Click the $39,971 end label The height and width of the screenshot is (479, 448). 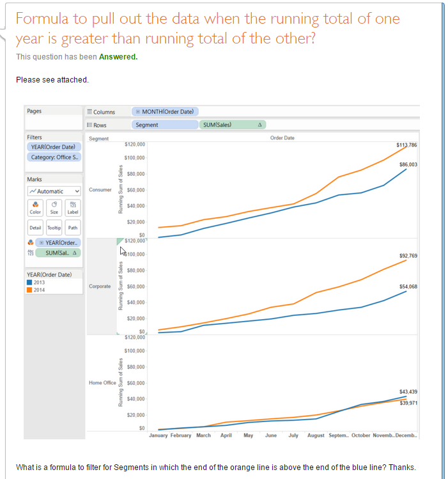[408, 403]
